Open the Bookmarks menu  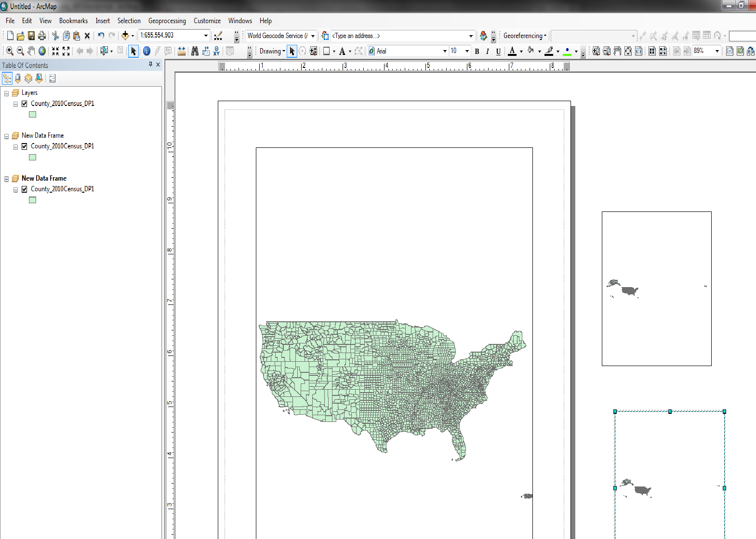(73, 21)
